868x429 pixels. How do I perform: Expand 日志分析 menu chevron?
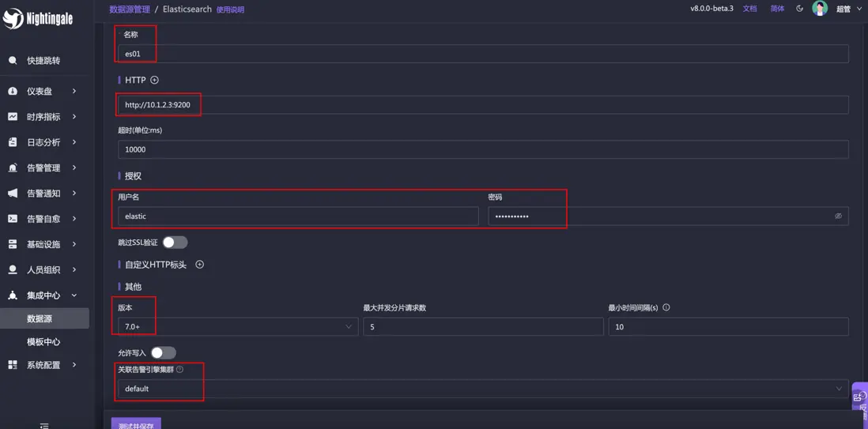[74, 142]
